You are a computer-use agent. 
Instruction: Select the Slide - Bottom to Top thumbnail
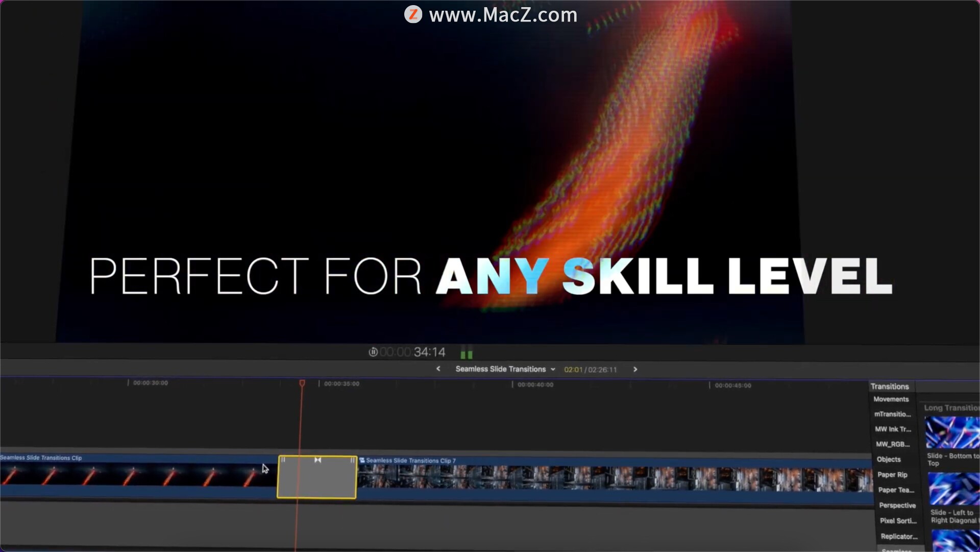coord(952,433)
